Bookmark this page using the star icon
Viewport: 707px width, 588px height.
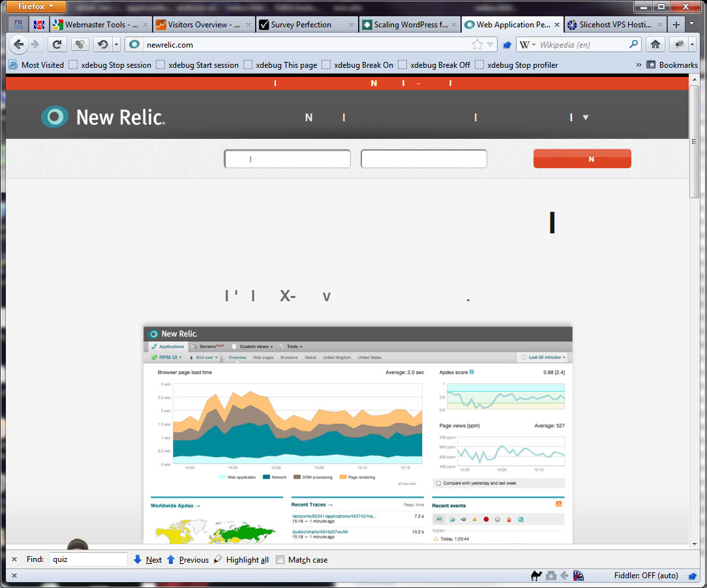477,44
